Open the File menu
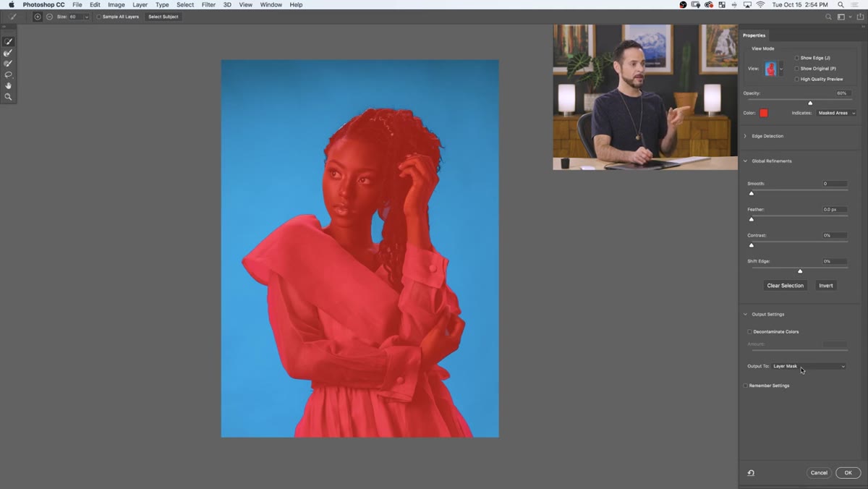This screenshot has width=868, height=489. (77, 4)
